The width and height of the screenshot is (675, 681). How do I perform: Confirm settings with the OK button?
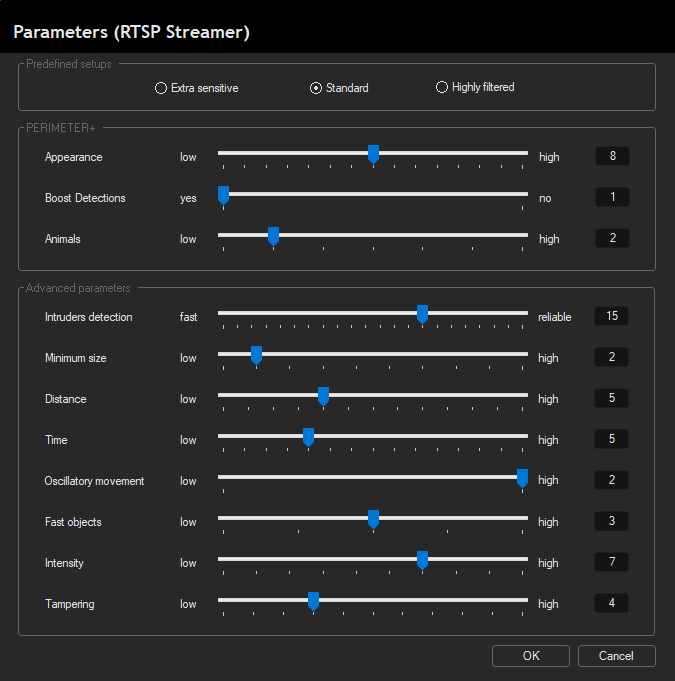(531, 656)
